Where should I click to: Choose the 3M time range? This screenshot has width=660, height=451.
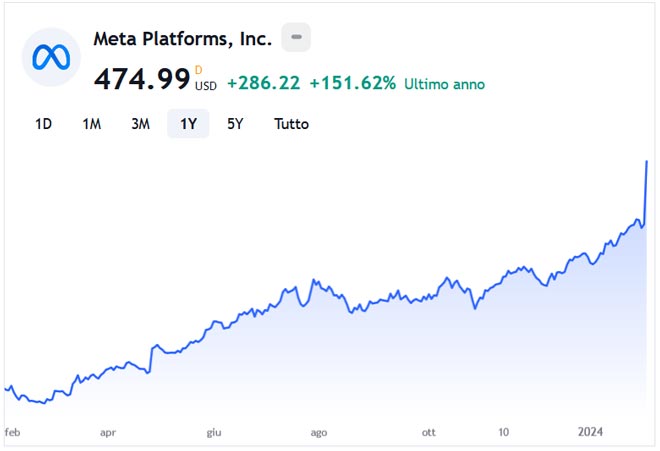(x=140, y=124)
